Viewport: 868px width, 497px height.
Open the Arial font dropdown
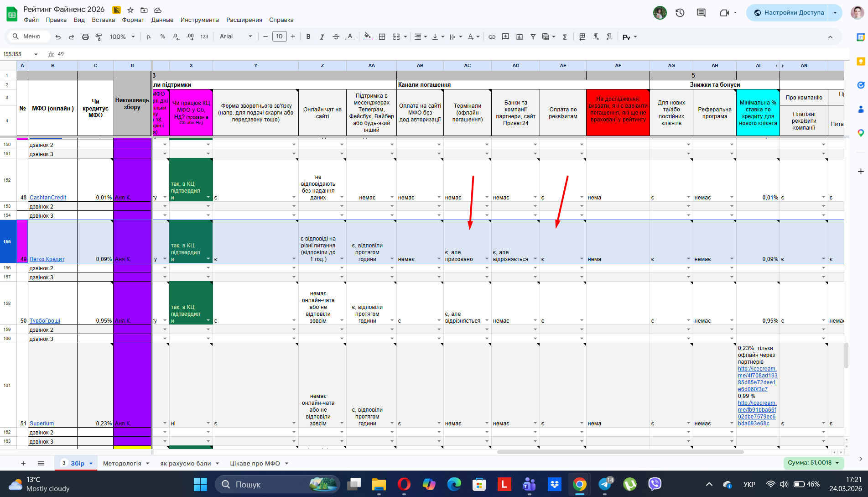[236, 37]
